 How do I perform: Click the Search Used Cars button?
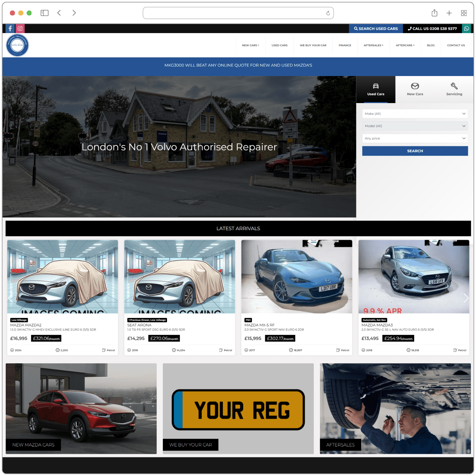(376, 29)
